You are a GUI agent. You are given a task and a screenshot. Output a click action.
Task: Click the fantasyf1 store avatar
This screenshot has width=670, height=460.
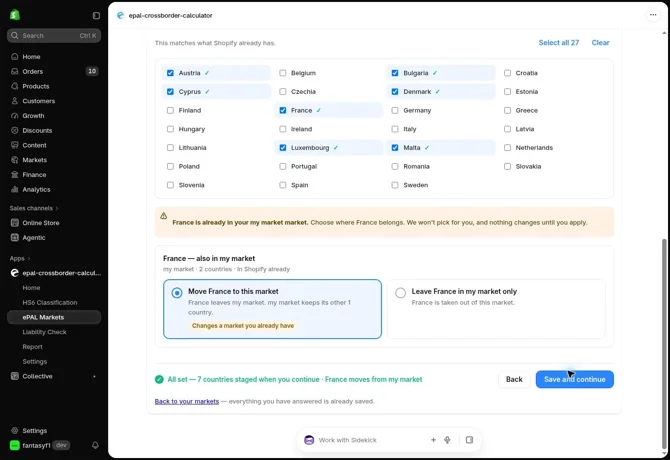(x=15, y=445)
